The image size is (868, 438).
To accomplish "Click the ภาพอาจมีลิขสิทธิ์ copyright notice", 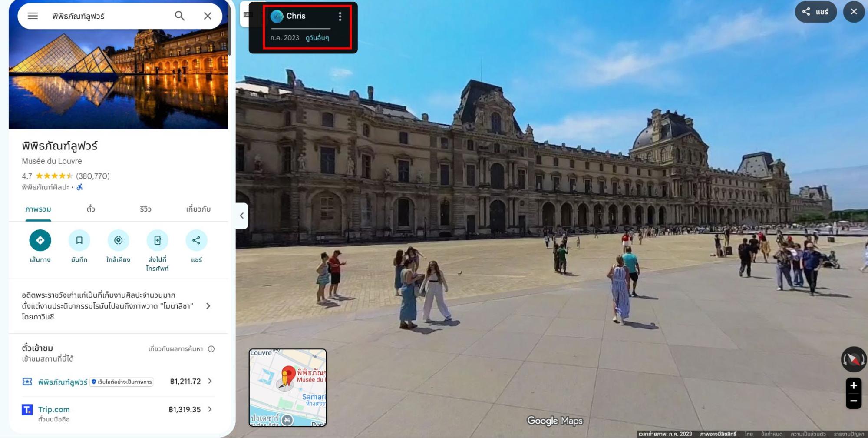I will point(718,434).
